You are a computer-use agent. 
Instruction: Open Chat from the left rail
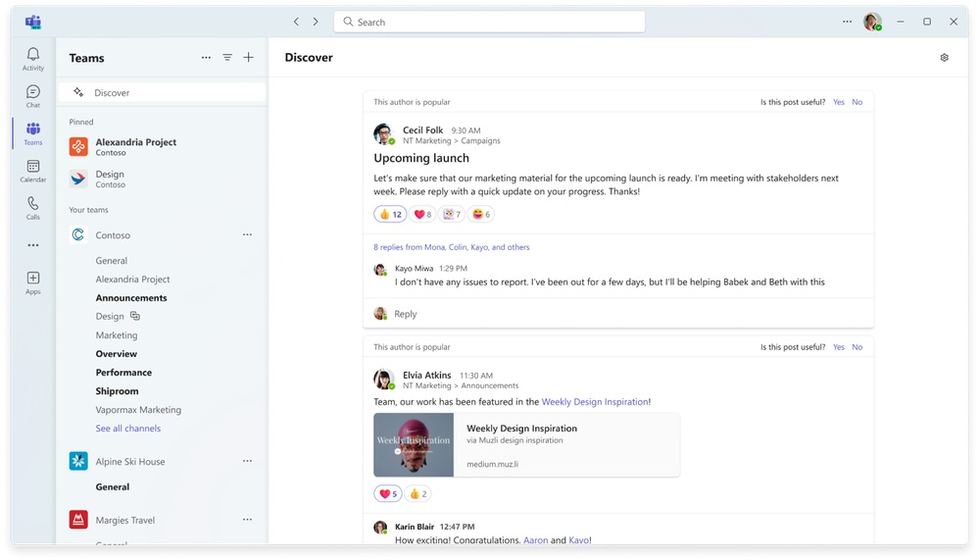(33, 96)
